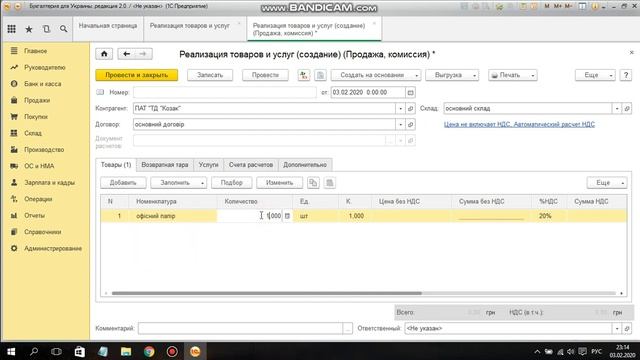This screenshot has height=360, width=640.
Task: Navigate back with left arrow
Action: click(x=127, y=54)
